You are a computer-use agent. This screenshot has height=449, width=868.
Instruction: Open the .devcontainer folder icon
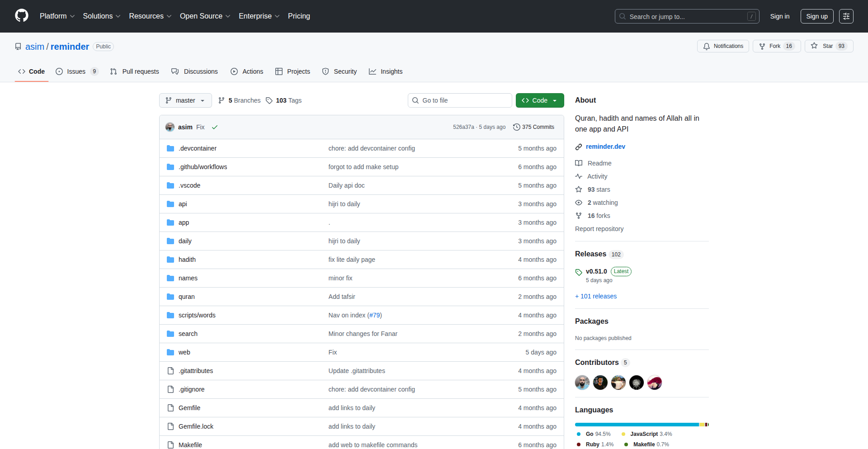tap(170, 148)
